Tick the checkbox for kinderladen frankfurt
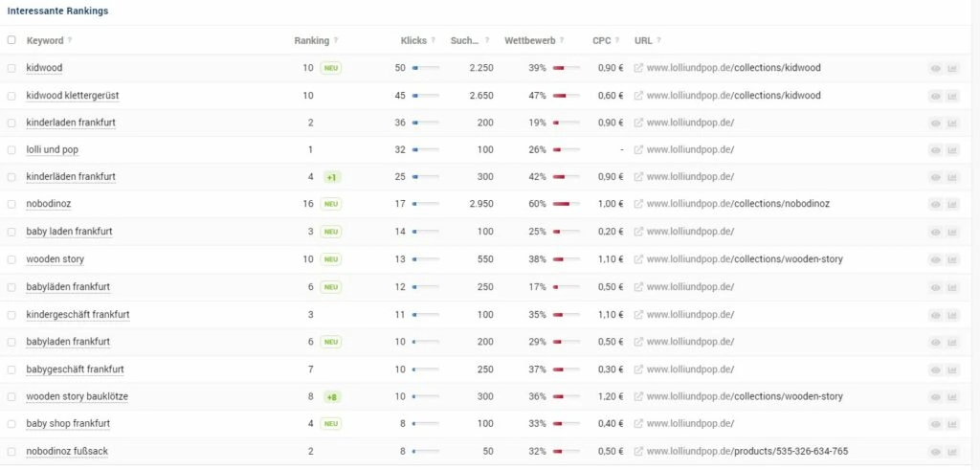Viewport: 980px width, 470px height. (x=11, y=123)
